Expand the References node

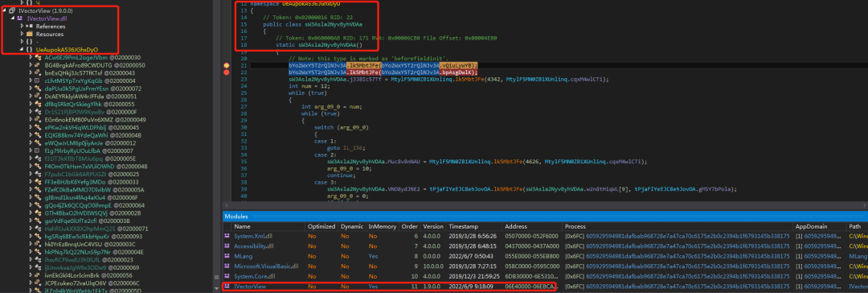23,26
